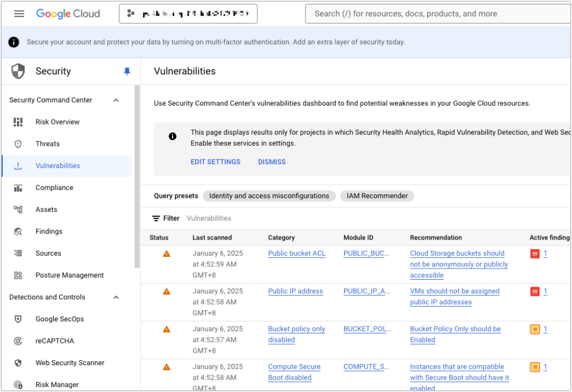The height and width of the screenshot is (392, 572).
Task: Click the Findings search icon
Action: [18, 232]
